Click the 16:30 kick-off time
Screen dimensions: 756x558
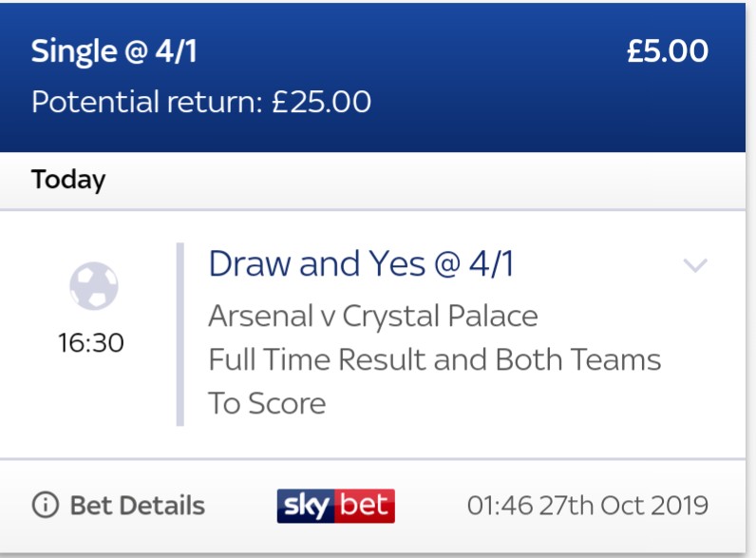pos(91,343)
